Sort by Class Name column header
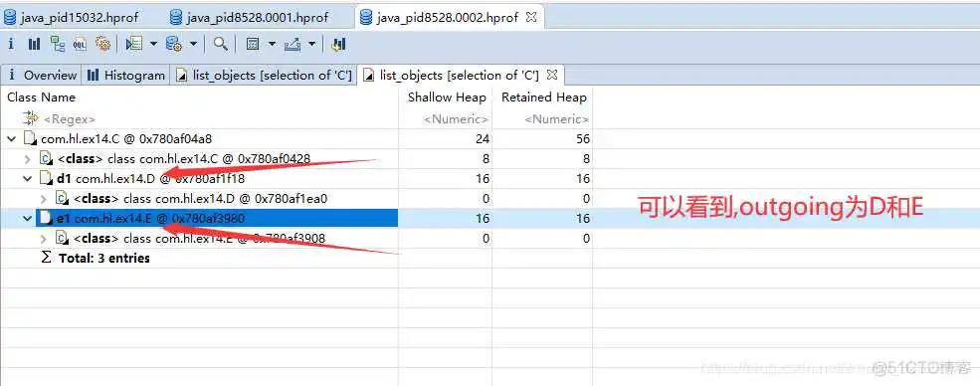980x386 pixels. [41, 97]
